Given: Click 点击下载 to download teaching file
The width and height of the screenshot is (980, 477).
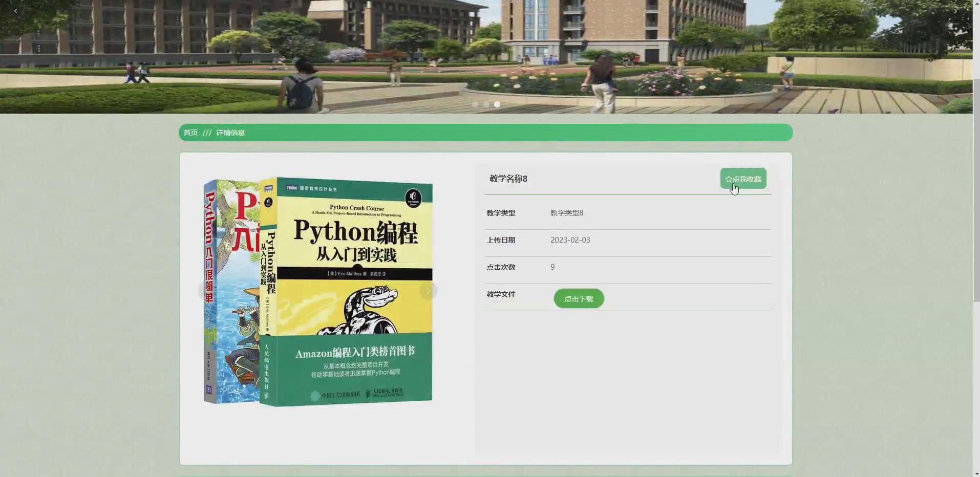Looking at the screenshot, I should pos(579,299).
